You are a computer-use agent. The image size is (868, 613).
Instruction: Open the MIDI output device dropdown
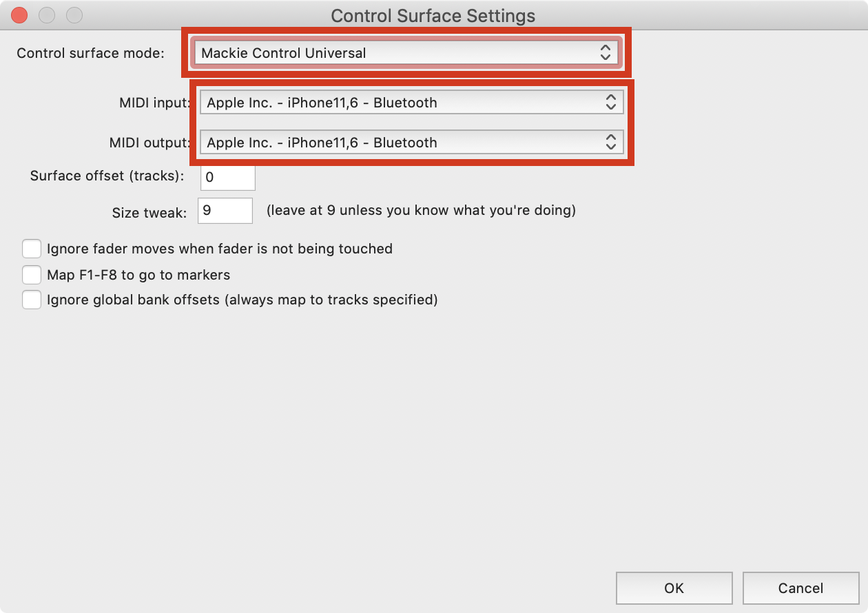point(411,143)
